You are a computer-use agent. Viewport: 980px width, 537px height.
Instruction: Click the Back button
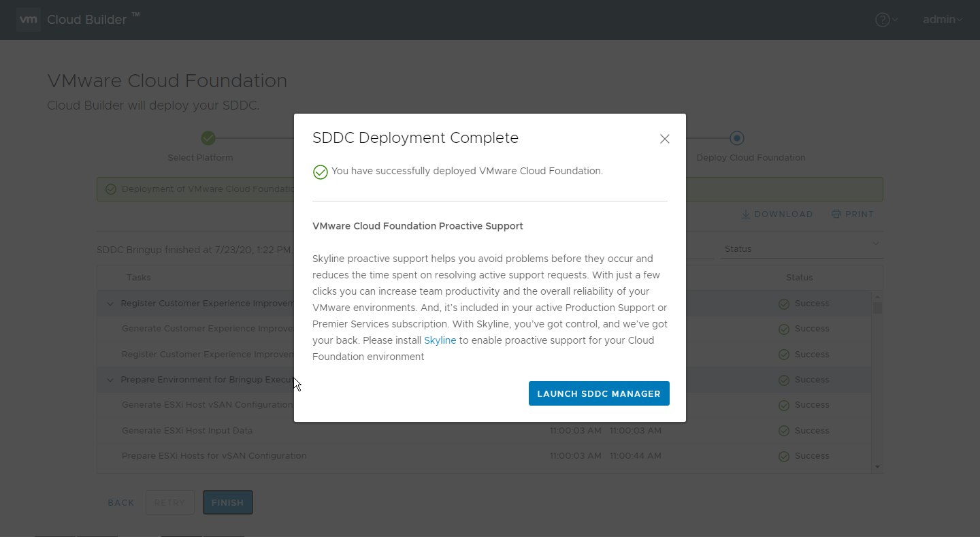(x=121, y=502)
